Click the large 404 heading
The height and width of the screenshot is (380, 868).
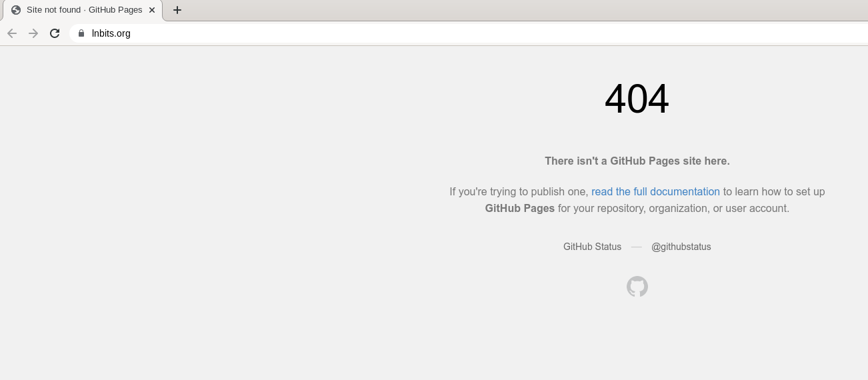coord(637,99)
